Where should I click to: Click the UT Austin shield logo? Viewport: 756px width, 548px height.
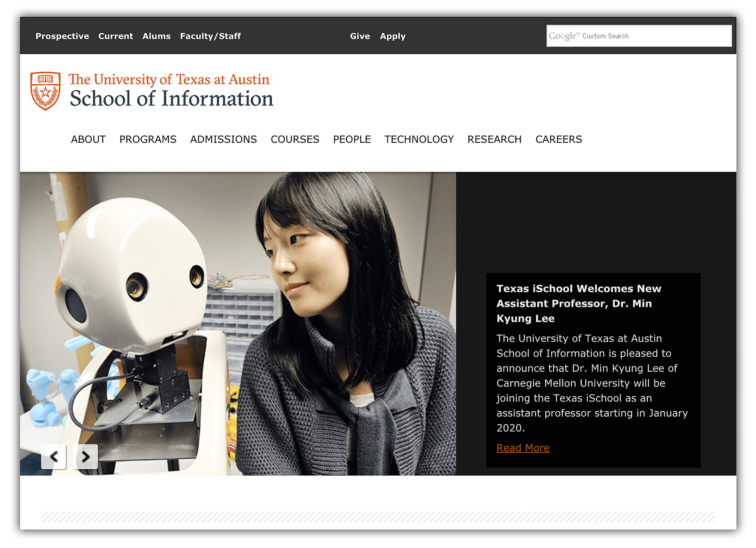tap(46, 91)
